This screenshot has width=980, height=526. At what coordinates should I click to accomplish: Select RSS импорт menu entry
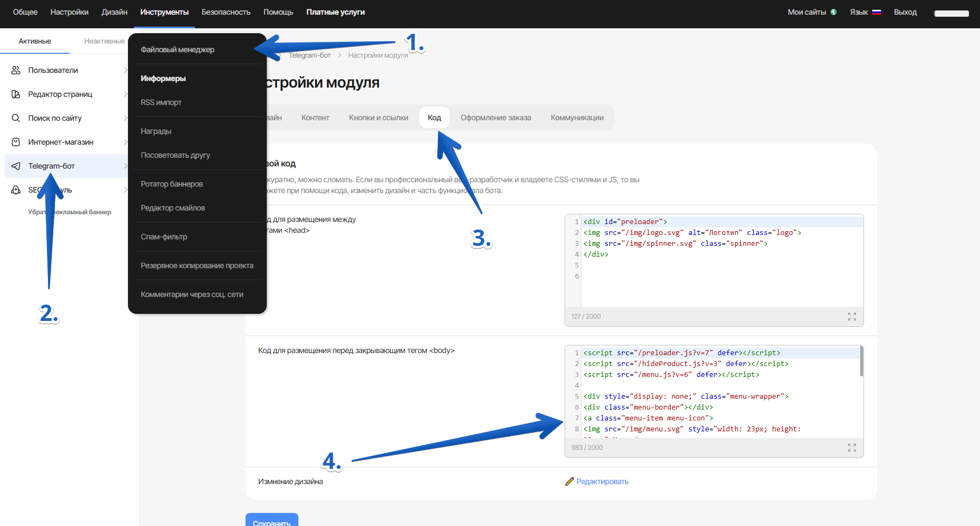point(161,102)
